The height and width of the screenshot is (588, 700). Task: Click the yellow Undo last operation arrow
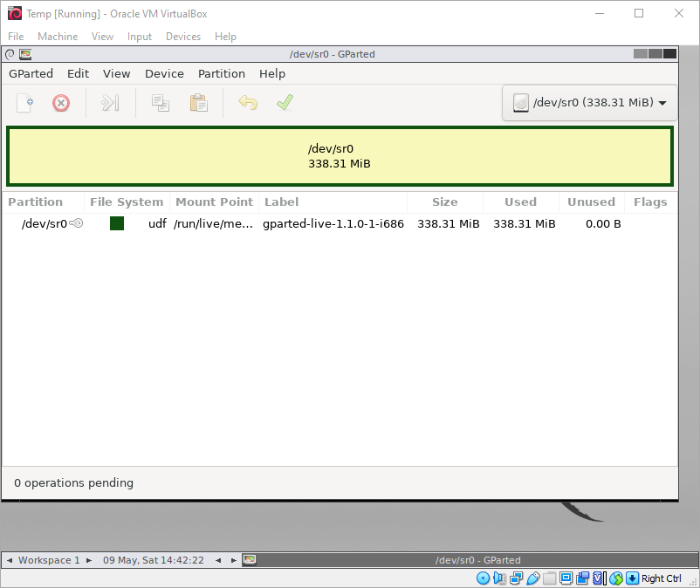(248, 103)
